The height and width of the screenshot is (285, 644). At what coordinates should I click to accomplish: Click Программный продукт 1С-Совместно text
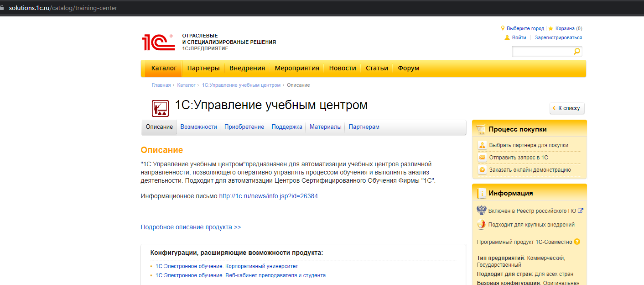pos(525,242)
